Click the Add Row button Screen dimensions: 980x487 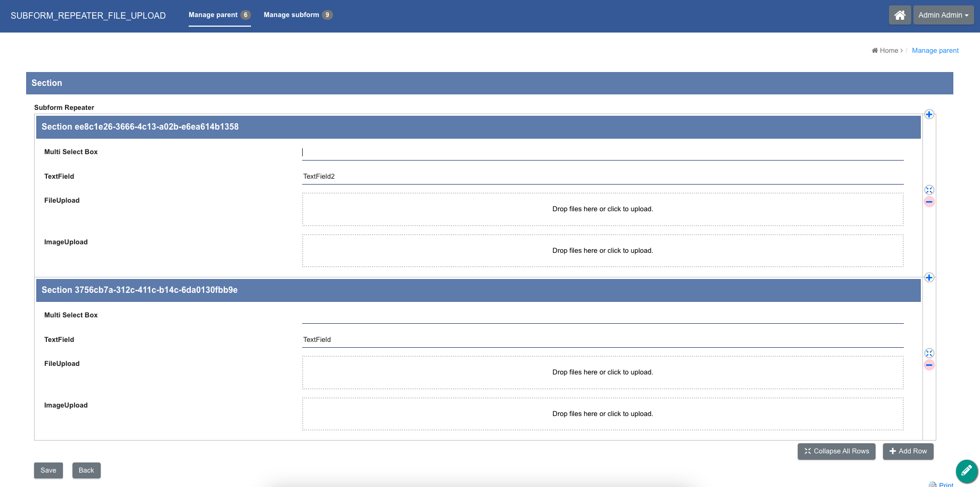click(908, 451)
